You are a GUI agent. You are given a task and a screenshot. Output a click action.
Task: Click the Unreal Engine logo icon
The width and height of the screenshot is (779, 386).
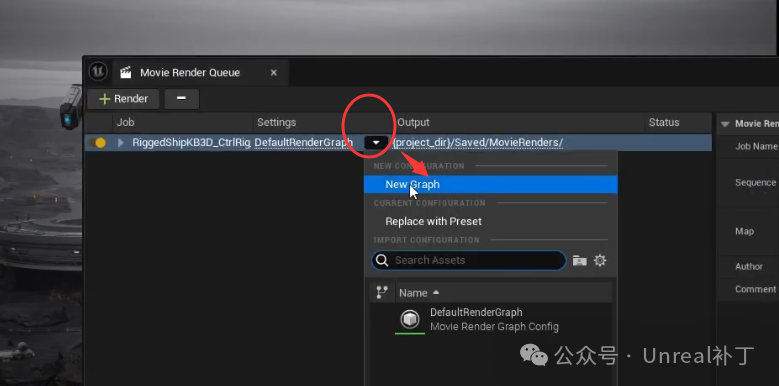[x=98, y=72]
